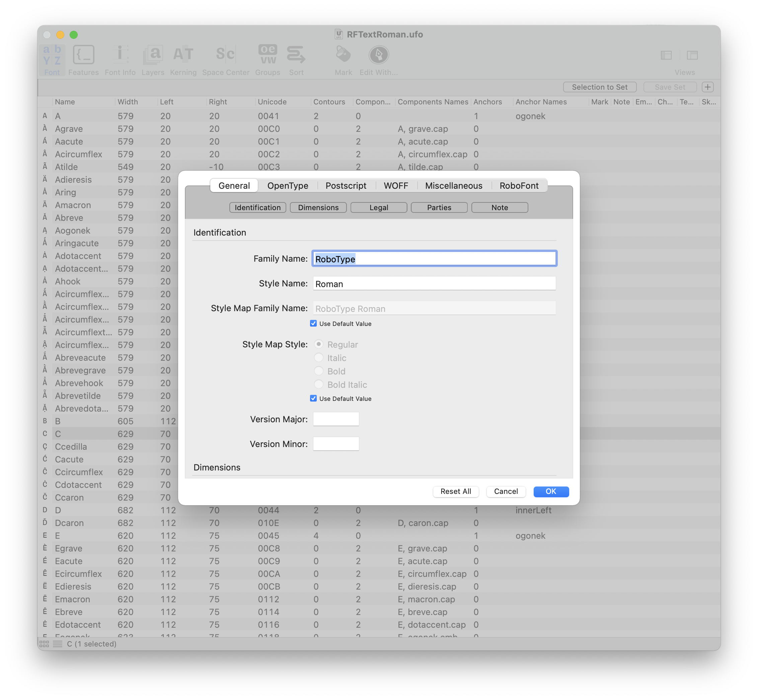This screenshot has height=700, width=758.
Task: Open the Layers panel icon
Action: 153,60
